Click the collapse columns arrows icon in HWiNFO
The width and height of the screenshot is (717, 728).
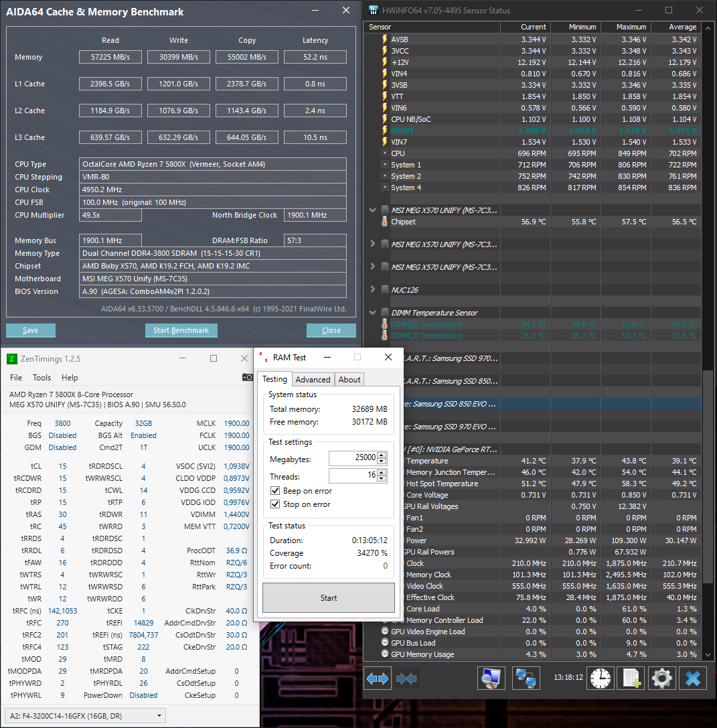coord(406,678)
